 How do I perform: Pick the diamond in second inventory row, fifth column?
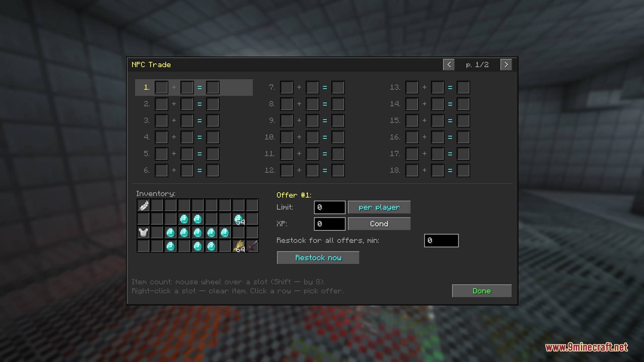coord(198,219)
